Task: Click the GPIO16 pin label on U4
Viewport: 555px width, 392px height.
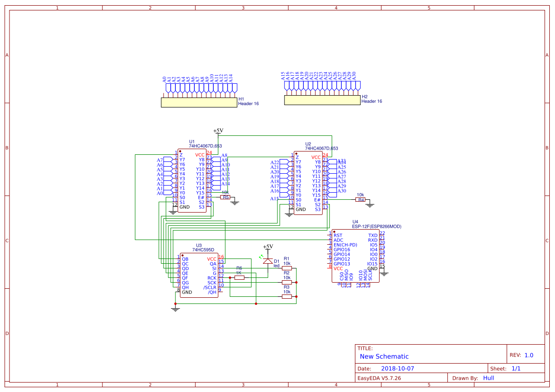Action: [x=342, y=249]
